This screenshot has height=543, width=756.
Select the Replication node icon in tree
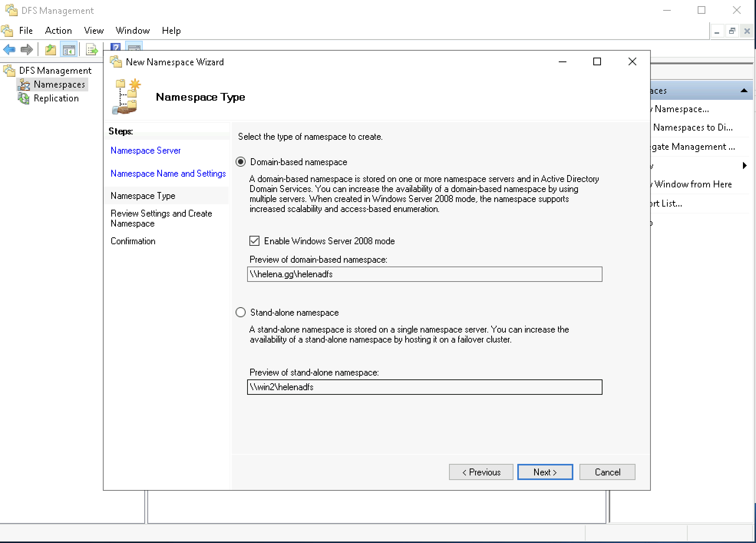pos(24,98)
